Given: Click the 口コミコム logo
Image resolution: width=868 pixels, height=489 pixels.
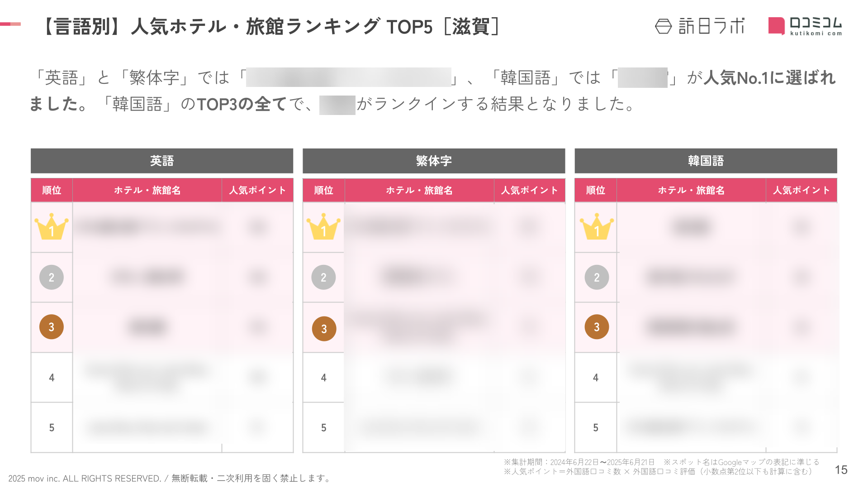Looking at the screenshot, I should (805, 26).
